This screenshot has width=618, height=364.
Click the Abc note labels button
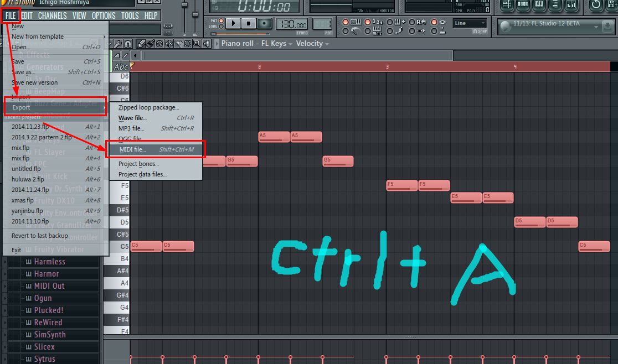click(121, 67)
